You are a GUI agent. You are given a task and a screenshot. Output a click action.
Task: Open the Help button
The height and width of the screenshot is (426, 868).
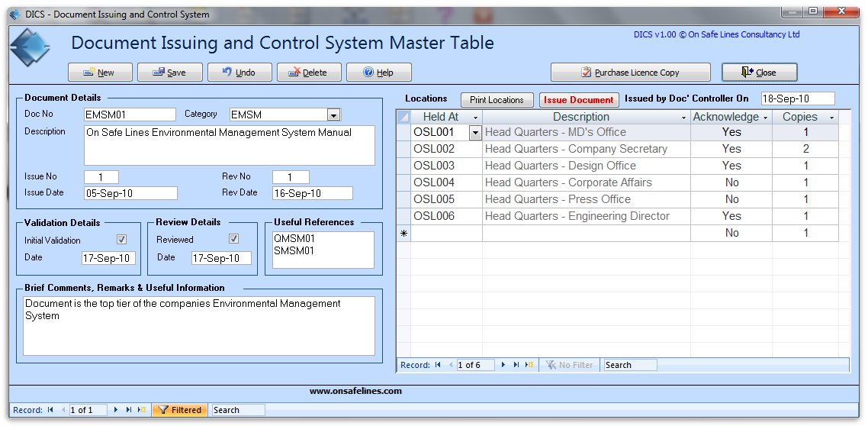(378, 73)
